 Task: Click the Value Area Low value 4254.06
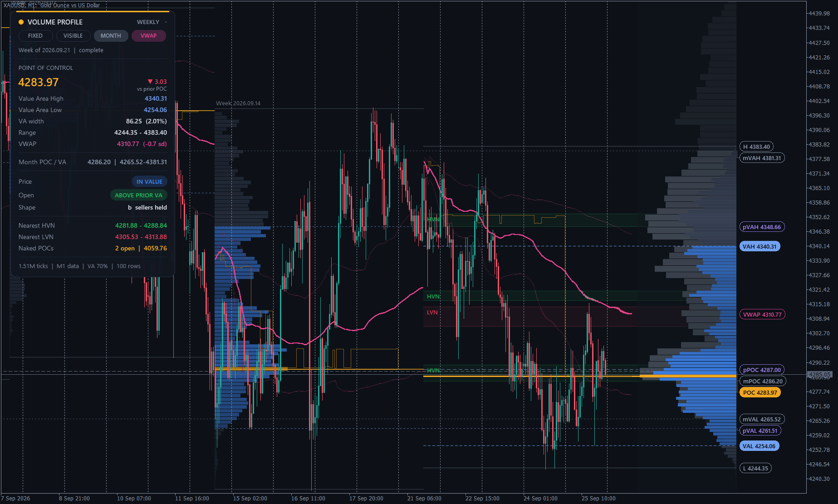(155, 110)
